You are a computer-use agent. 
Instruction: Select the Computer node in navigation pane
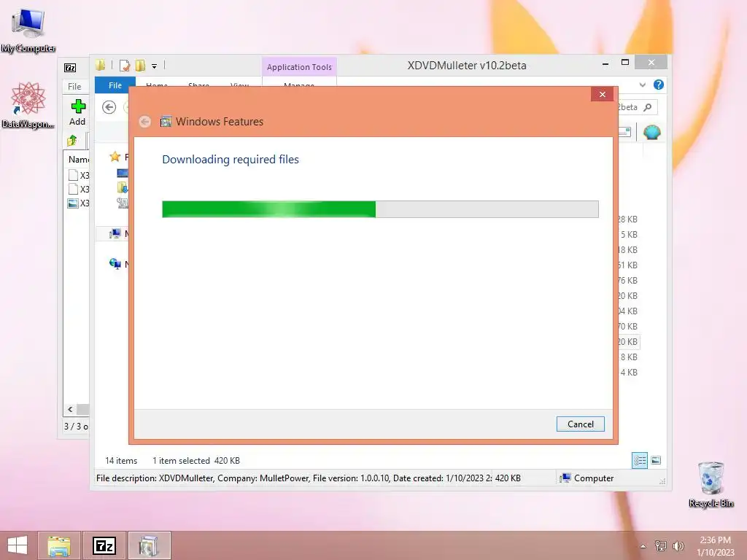(115, 233)
